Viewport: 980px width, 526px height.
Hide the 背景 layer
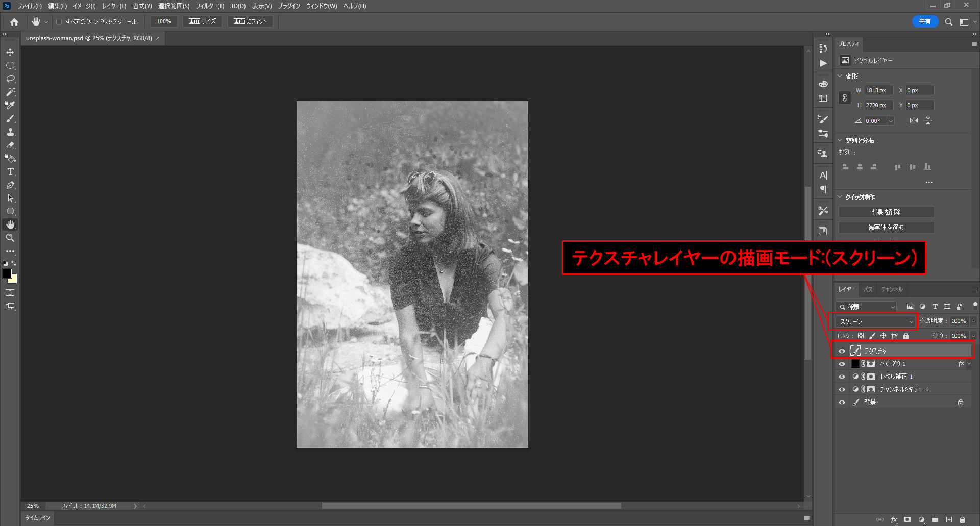coord(842,402)
